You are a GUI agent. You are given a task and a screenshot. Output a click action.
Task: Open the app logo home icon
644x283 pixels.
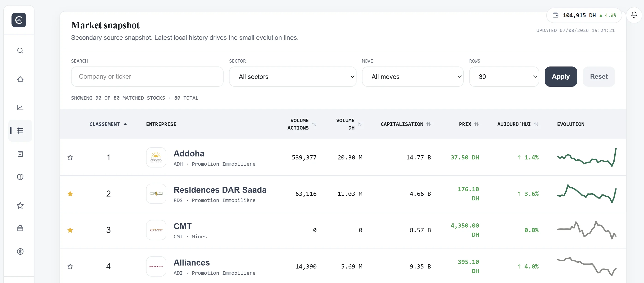pyautogui.click(x=19, y=20)
